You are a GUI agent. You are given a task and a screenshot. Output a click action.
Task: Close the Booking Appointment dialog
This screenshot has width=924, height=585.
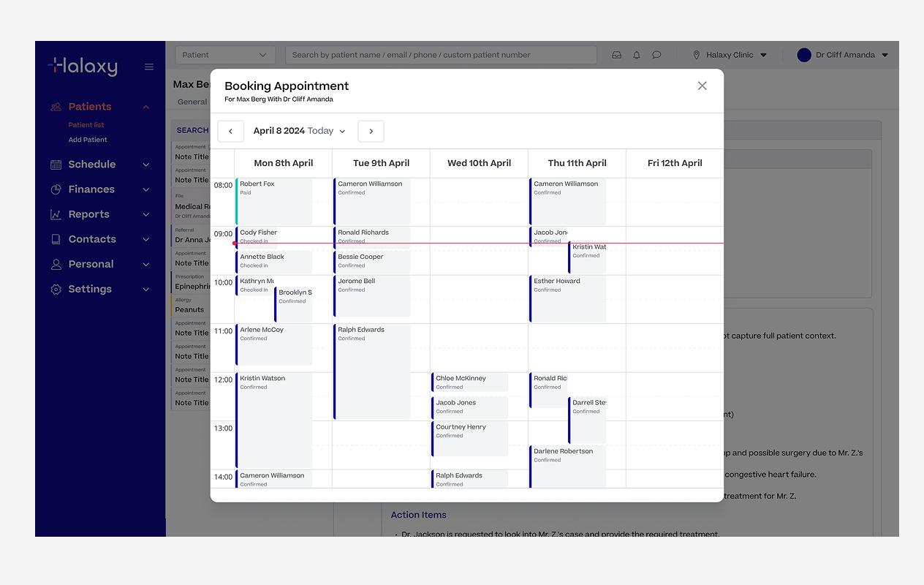(702, 86)
